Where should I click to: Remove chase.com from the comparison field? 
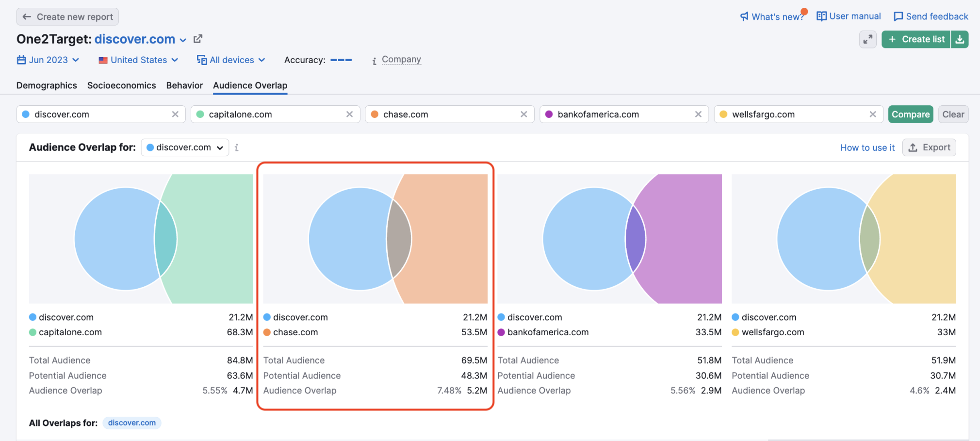[x=524, y=114]
